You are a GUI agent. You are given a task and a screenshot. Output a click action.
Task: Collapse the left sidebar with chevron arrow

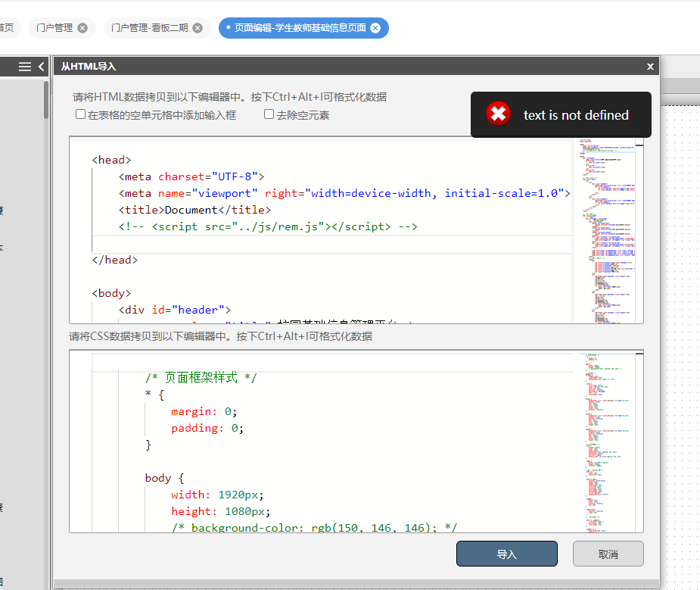tap(42, 67)
